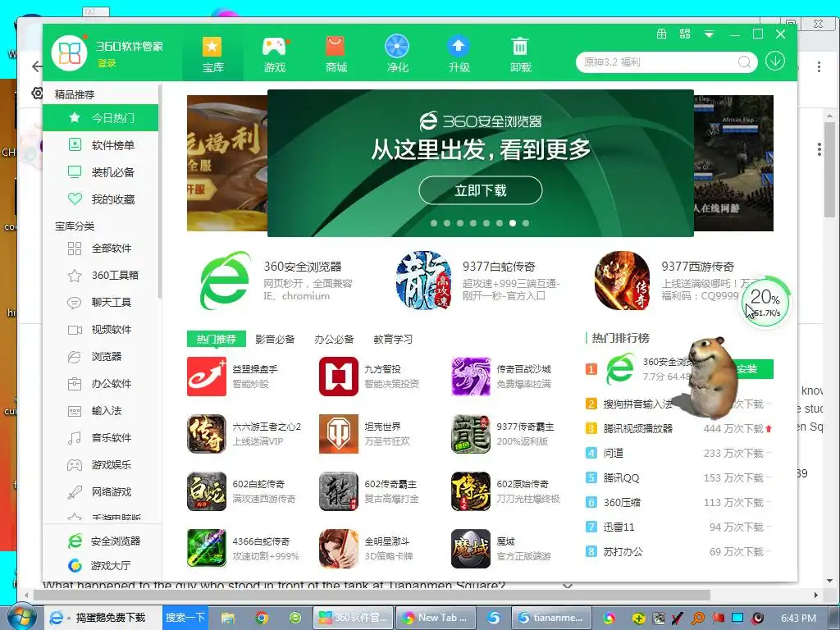
Task: Open the 商城 shopping bag icon
Action: (336, 47)
